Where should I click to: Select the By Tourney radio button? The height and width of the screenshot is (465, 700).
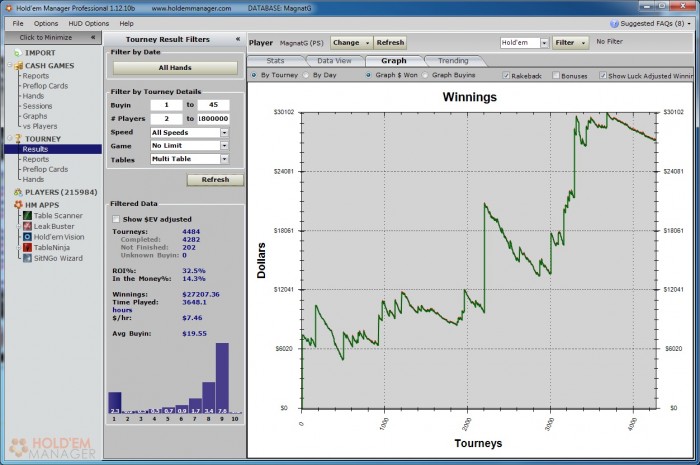tap(254, 75)
